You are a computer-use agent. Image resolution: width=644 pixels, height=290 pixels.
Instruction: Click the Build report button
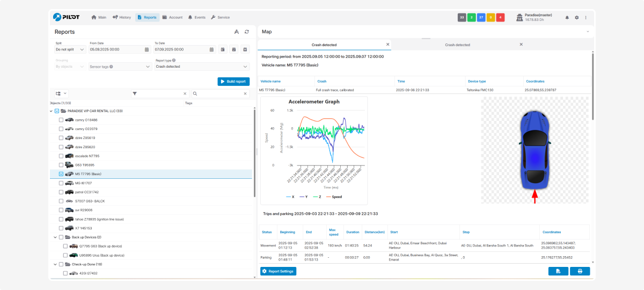pos(233,82)
